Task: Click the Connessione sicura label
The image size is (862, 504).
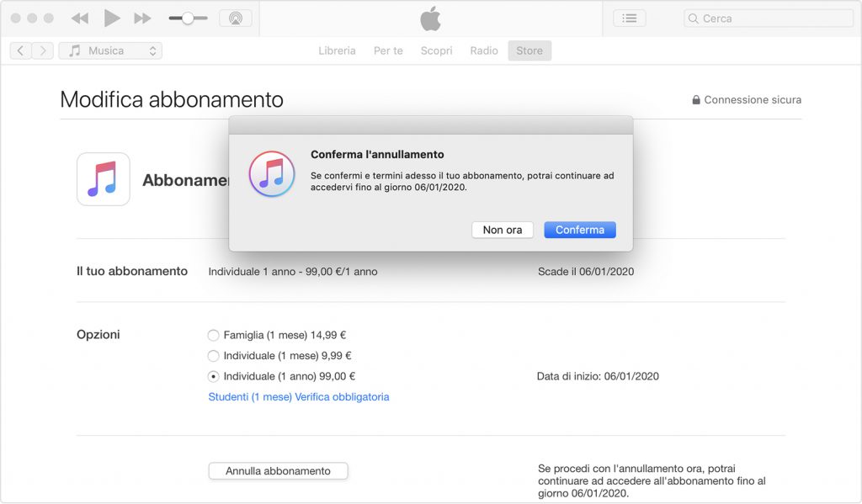Action: point(753,99)
